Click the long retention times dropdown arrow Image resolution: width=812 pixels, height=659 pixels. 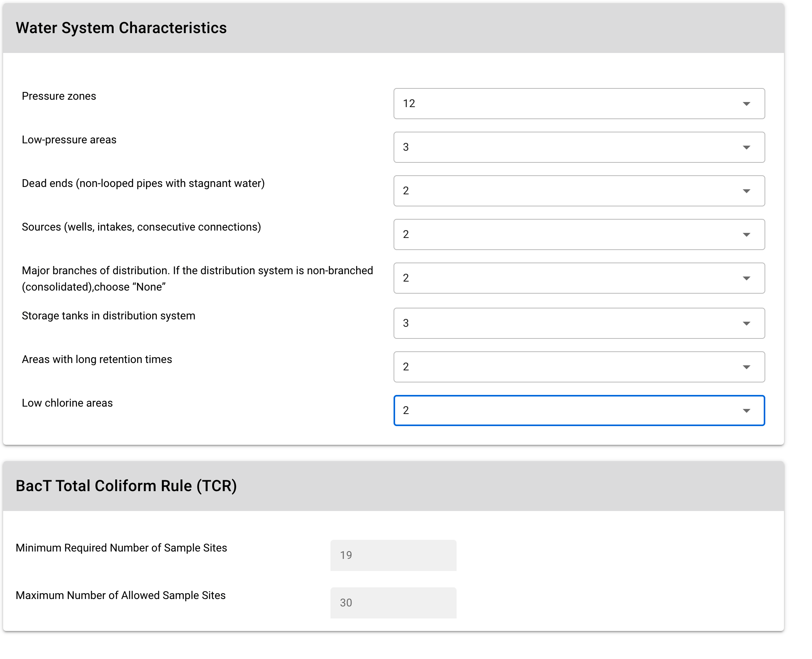746,367
